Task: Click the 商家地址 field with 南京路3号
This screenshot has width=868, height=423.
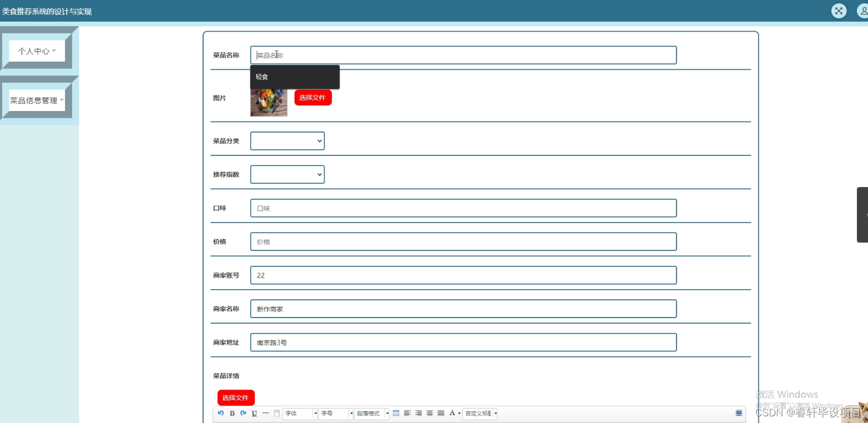Action: click(463, 343)
